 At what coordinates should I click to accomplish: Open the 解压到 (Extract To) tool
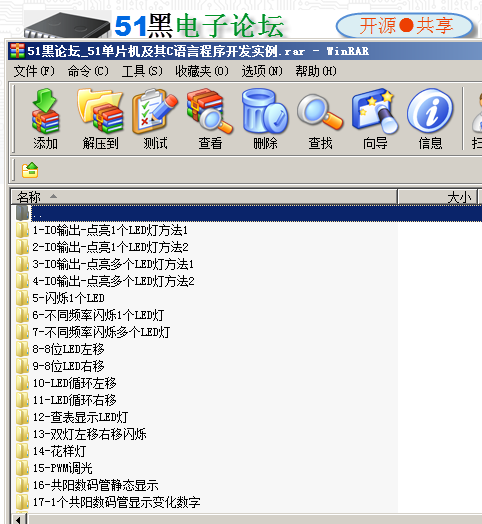(x=100, y=119)
